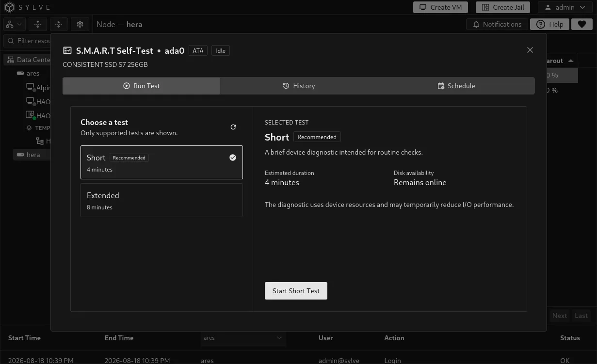
Task: Click the jail icon with green status dot
Action: [30, 115]
